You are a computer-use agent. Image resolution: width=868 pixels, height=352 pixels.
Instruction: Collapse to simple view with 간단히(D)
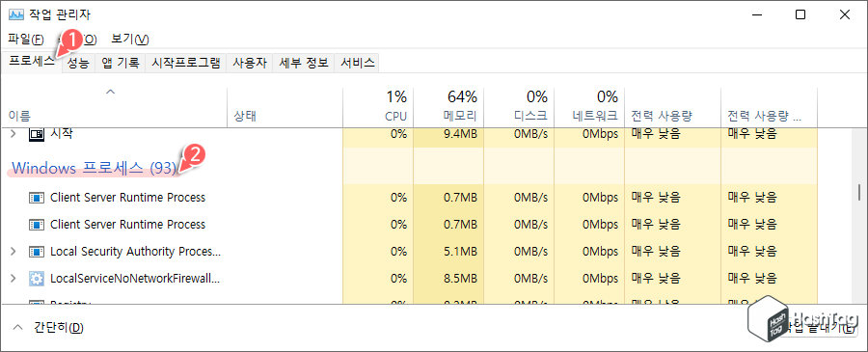click(49, 328)
